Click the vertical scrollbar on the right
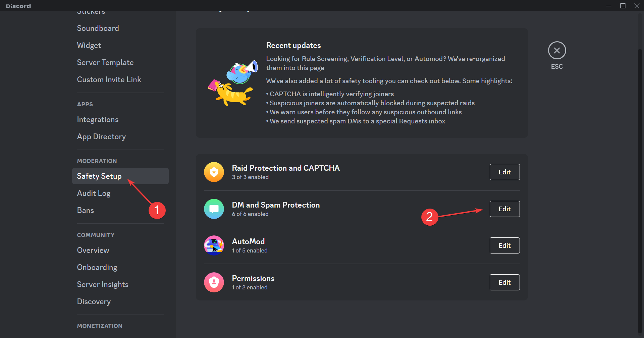Image resolution: width=644 pixels, height=338 pixels. tap(640, 191)
